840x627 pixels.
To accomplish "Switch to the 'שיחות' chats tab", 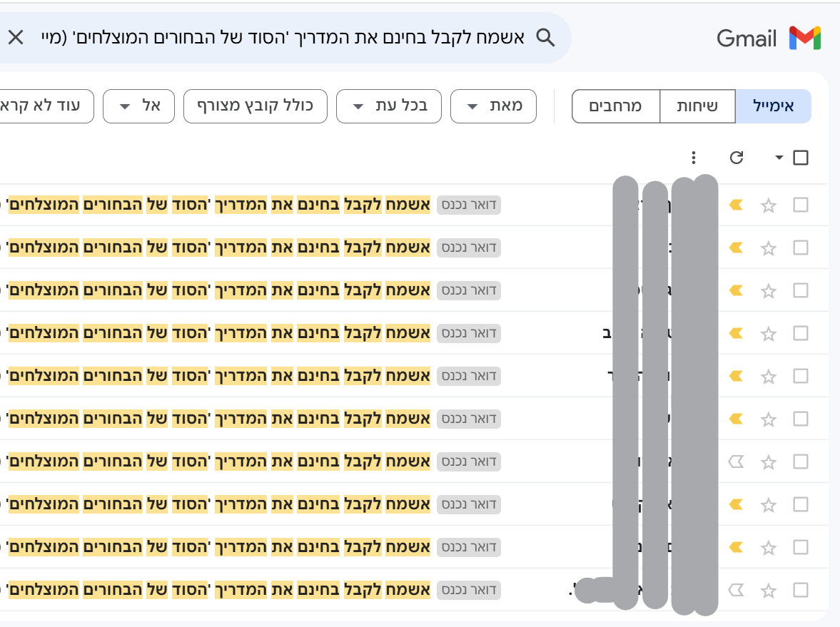I will coord(697,106).
